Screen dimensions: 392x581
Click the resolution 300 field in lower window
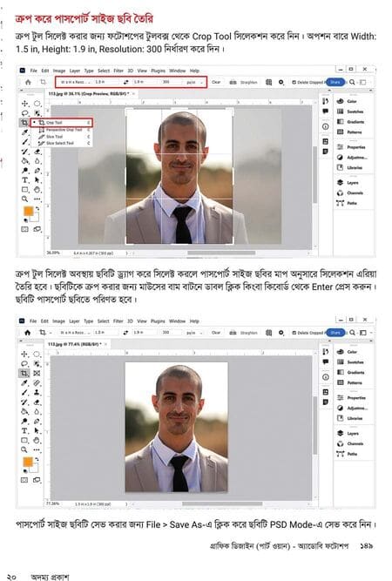click(x=172, y=333)
